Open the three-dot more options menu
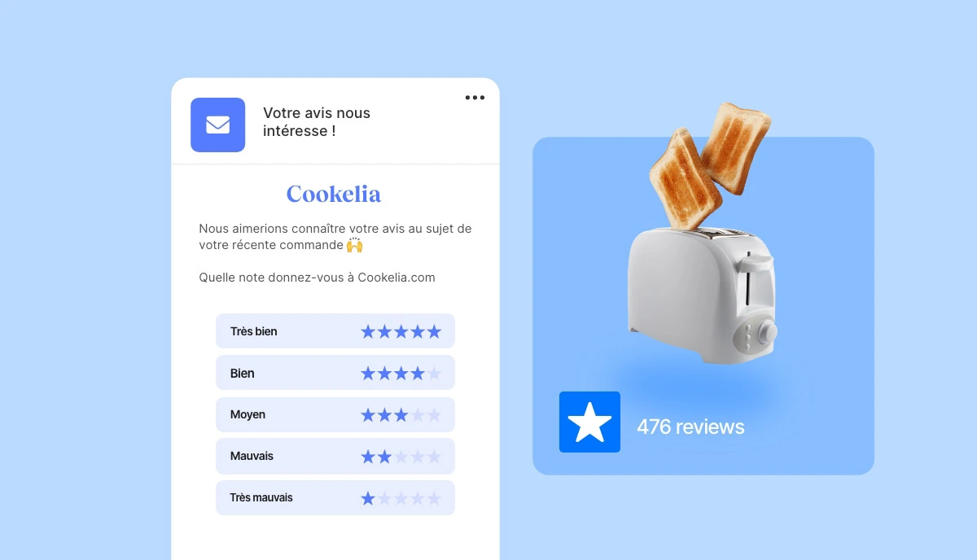Viewport: 977px width, 560px height. point(475,98)
